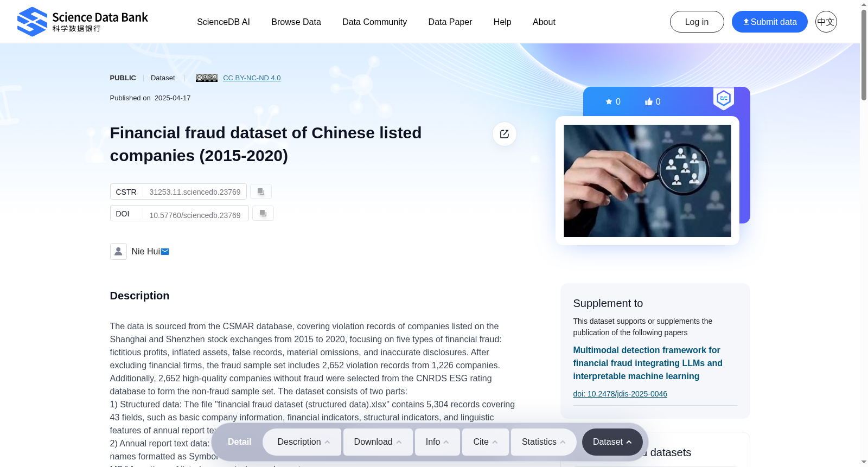Viewport: 868px width, 467px height.
Task: Go to the Data Paper page
Action: click(x=450, y=22)
